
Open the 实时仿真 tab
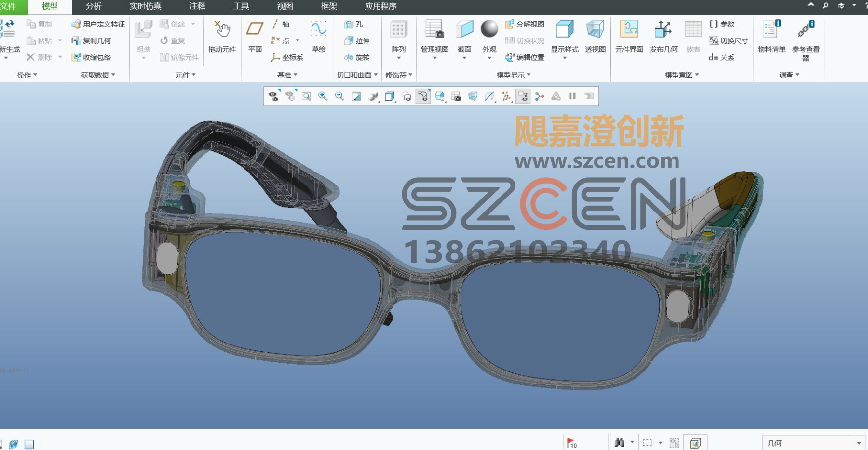[x=145, y=6]
